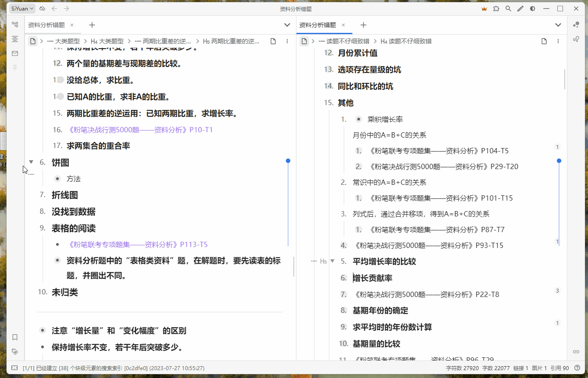588x378 pixels.
Task: Open the breadcrumb more-options menu
Action: click(287, 41)
